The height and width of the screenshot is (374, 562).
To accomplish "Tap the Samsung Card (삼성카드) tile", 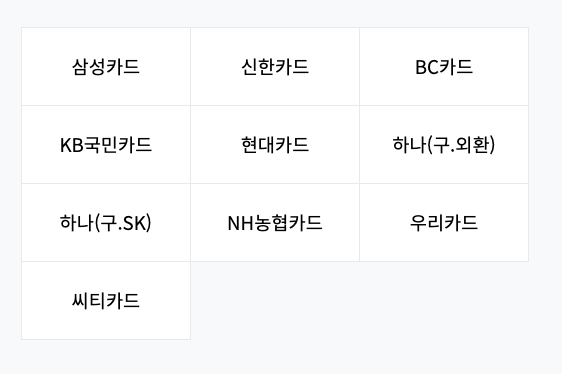I will click(x=106, y=67).
